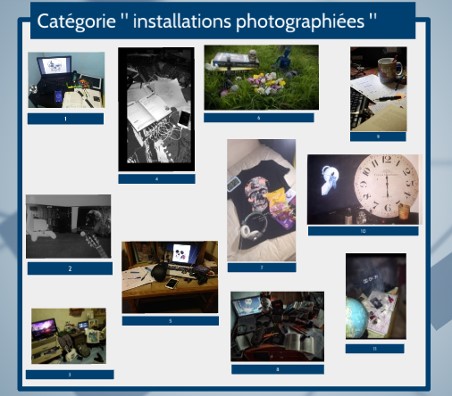Click the blue label numbered 1
The image size is (452, 396).
point(66,119)
